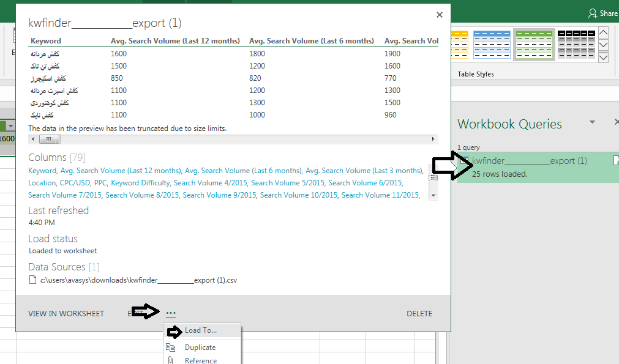This screenshot has width=619, height=364.
Task: Click the worksheet cell showing 1600
Action: 7,139
